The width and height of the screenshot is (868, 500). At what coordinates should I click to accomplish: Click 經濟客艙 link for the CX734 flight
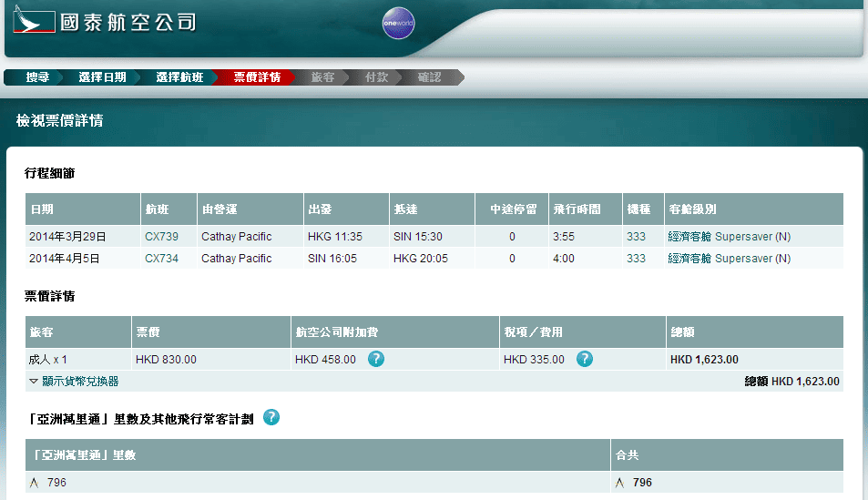click(689, 259)
